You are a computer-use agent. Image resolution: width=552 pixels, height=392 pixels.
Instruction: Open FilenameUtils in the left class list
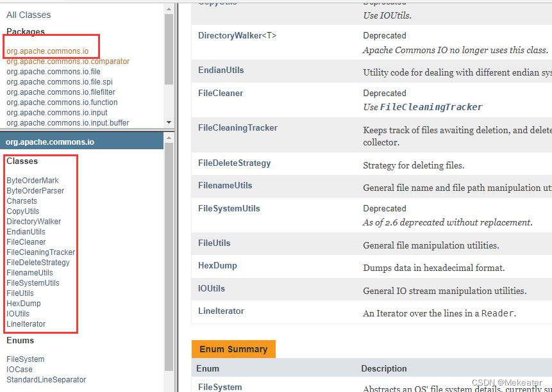click(x=29, y=272)
